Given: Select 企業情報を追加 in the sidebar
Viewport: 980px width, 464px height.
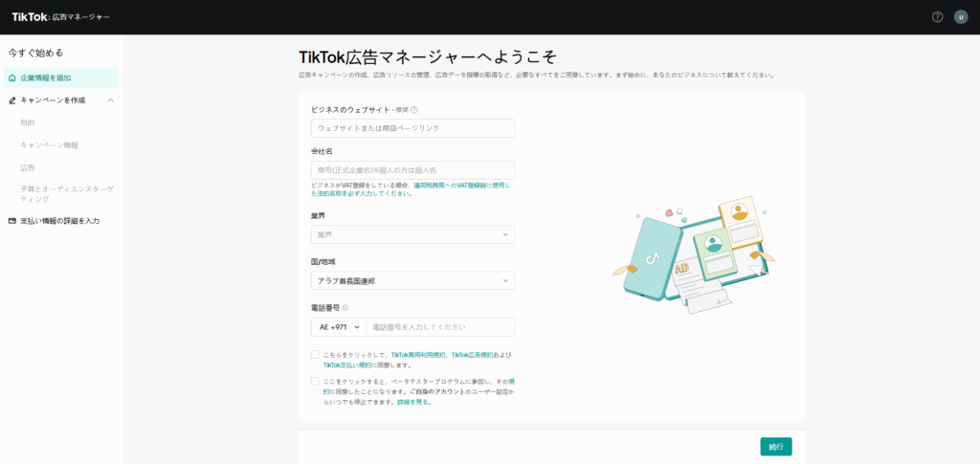Looking at the screenshot, I should [x=61, y=78].
